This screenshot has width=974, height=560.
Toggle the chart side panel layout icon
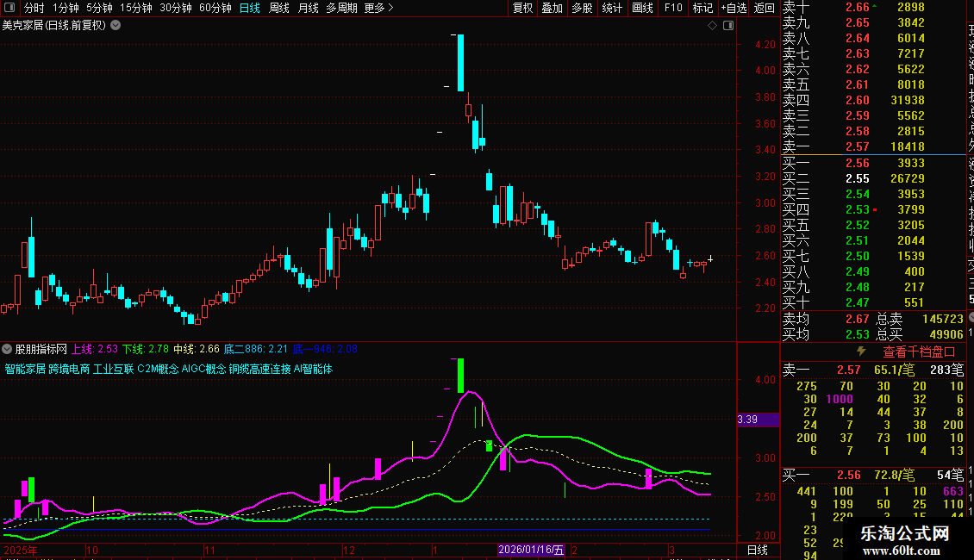pos(728,26)
